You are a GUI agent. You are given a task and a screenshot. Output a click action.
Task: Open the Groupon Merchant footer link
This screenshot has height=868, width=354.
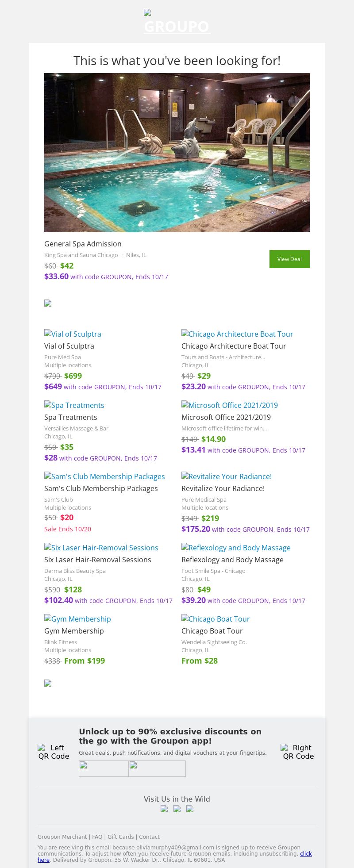point(62,837)
